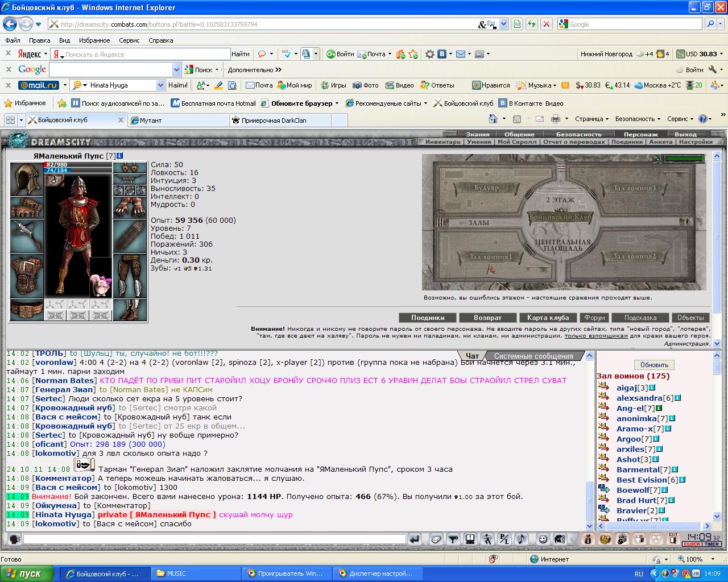Click the info icon next to alexsandra
This screenshot has height=582, width=728.
(x=678, y=398)
